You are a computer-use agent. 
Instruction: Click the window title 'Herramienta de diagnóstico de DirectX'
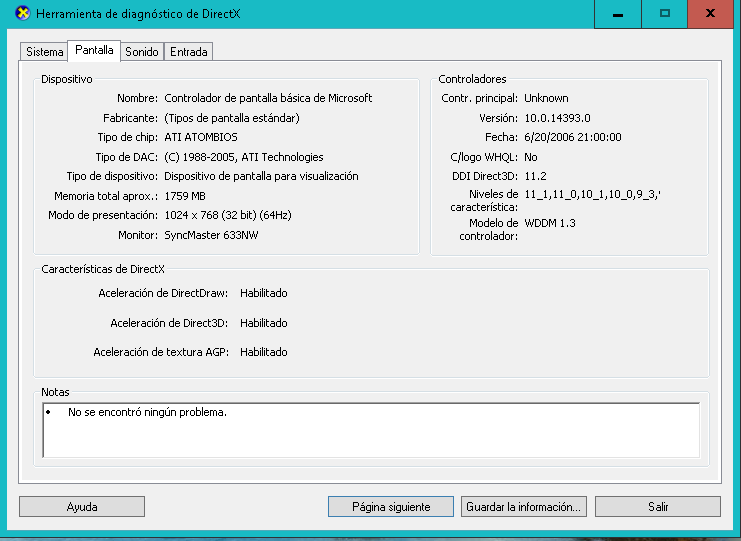point(138,14)
